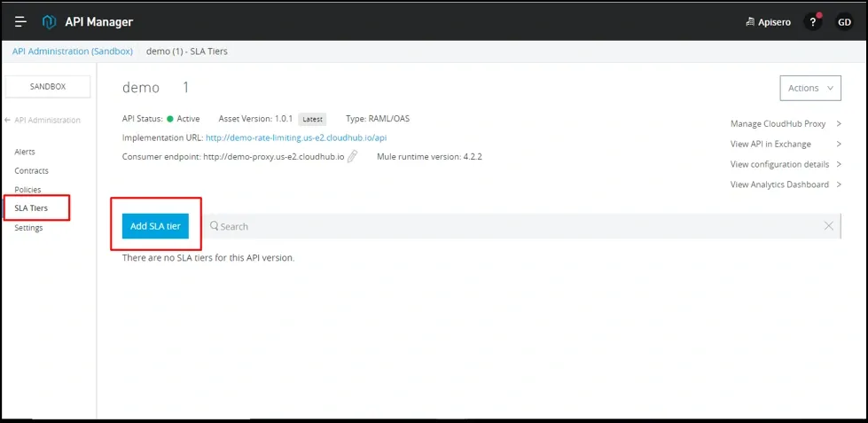Open the help question mark icon
The image size is (868, 423).
coord(813,22)
